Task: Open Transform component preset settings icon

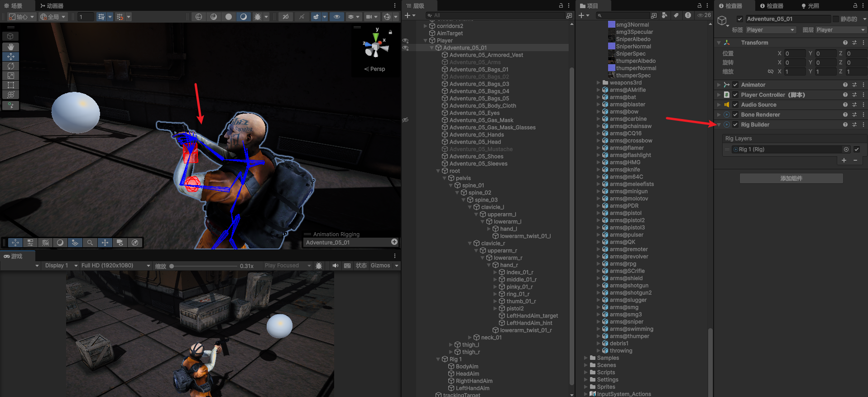Action: pos(854,43)
